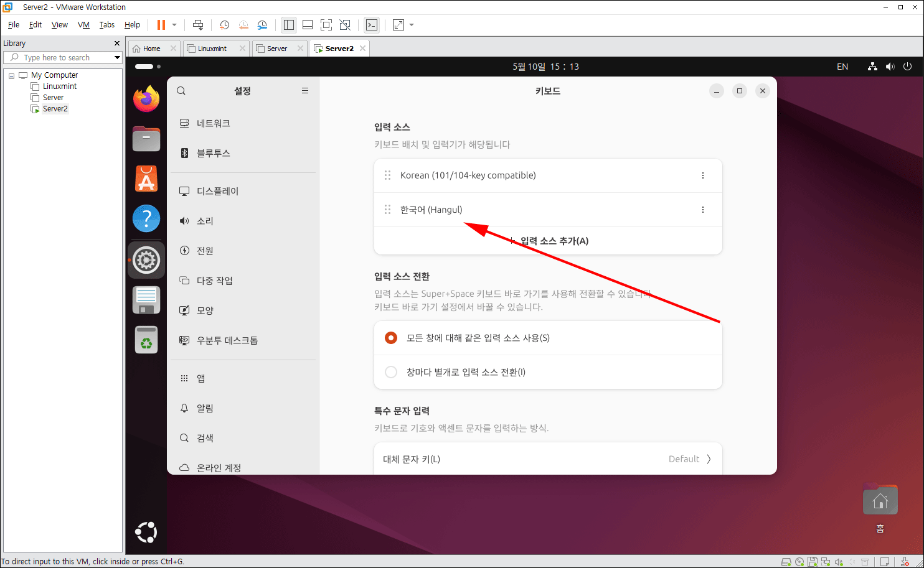The height and width of the screenshot is (568, 924).
Task: Click the Library search field
Action: 62,57
